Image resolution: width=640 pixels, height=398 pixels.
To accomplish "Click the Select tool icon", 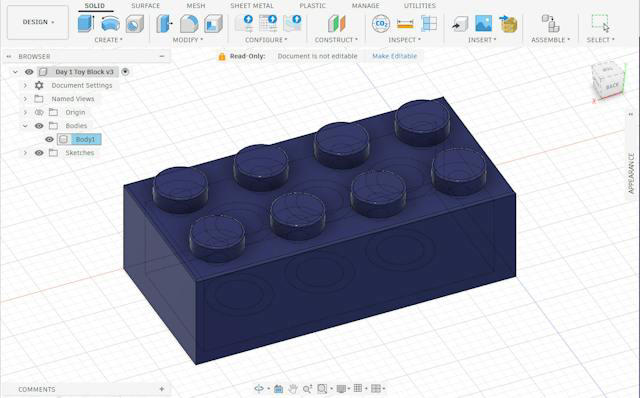I will pos(600,23).
